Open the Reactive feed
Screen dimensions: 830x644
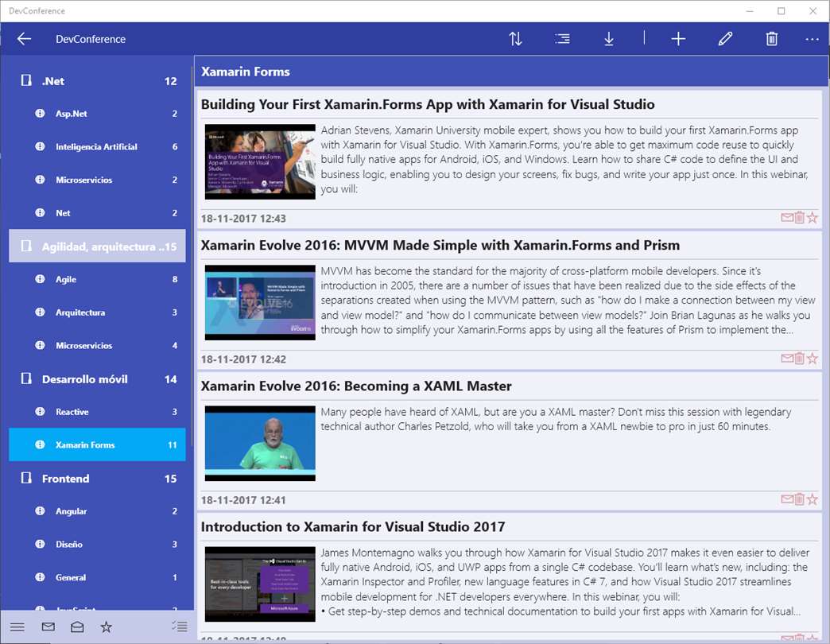point(98,412)
